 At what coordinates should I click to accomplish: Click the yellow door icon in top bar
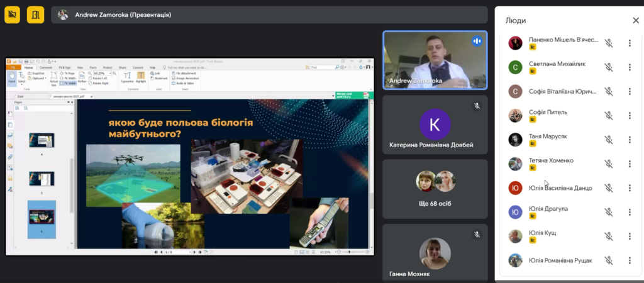coord(36,15)
